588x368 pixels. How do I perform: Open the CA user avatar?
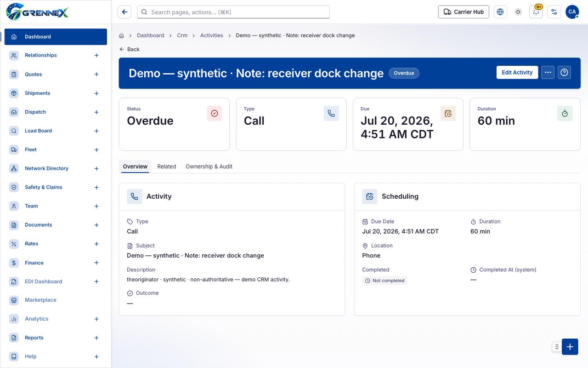click(x=572, y=12)
